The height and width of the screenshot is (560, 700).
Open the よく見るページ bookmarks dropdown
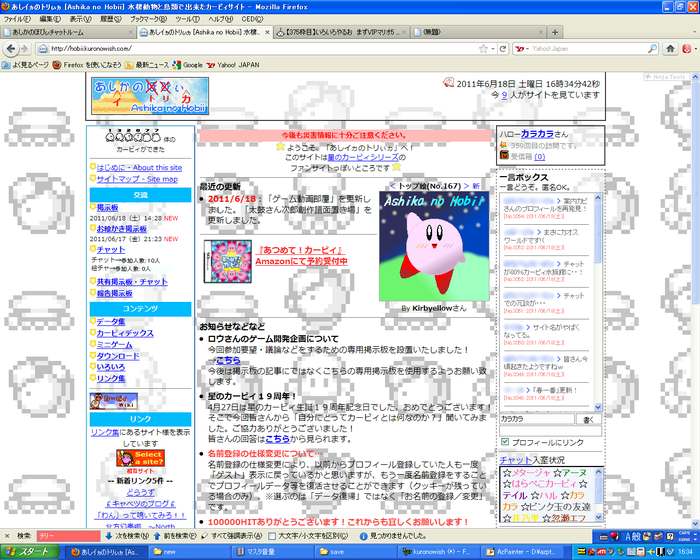pyautogui.click(x=25, y=65)
